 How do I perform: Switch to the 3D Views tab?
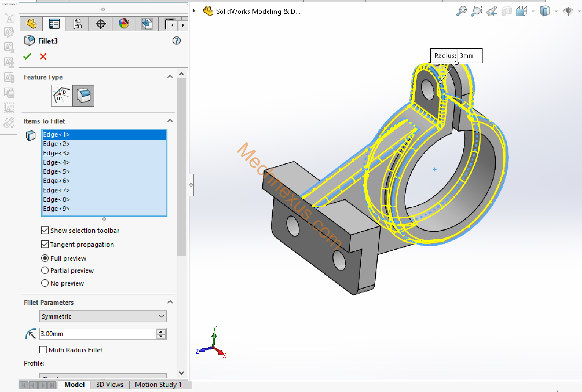point(110,384)
